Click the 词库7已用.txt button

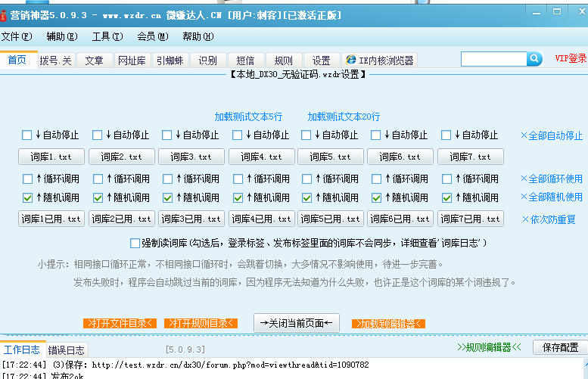click(x=470, y=219)
